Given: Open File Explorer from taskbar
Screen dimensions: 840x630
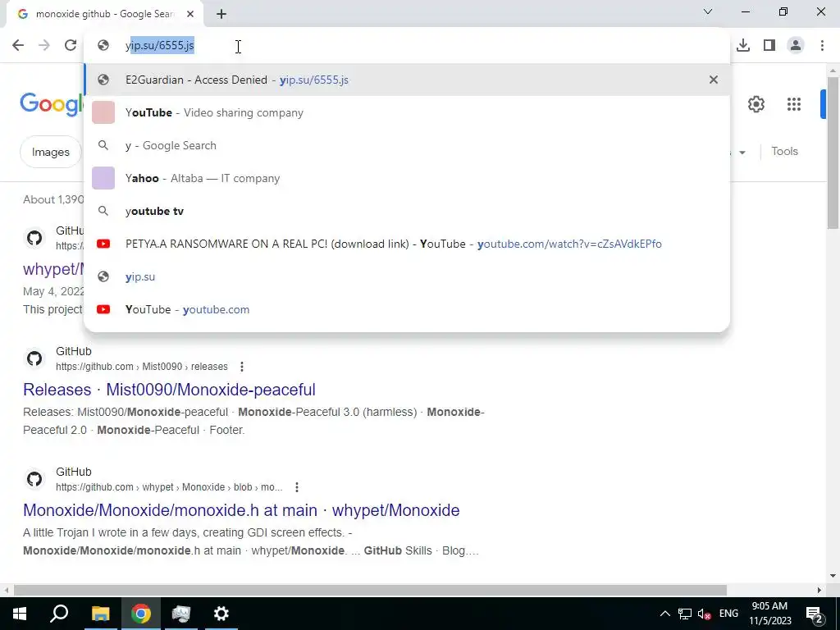Looking at the screenshot, I should coord(100,614).
